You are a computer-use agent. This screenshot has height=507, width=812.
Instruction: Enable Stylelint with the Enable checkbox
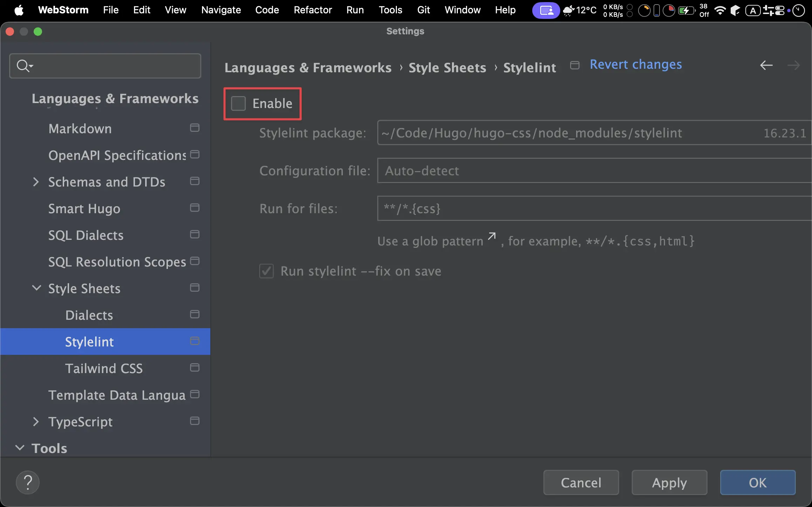238,104
